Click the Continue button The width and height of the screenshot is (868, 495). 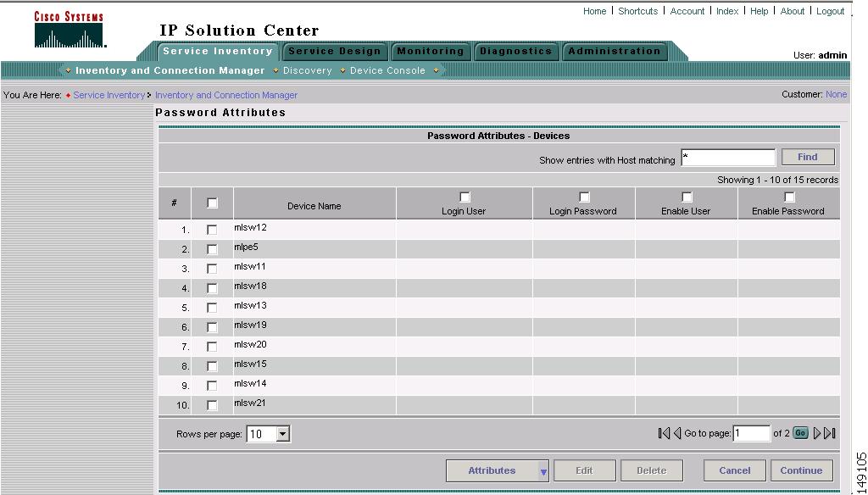[802, 470]
